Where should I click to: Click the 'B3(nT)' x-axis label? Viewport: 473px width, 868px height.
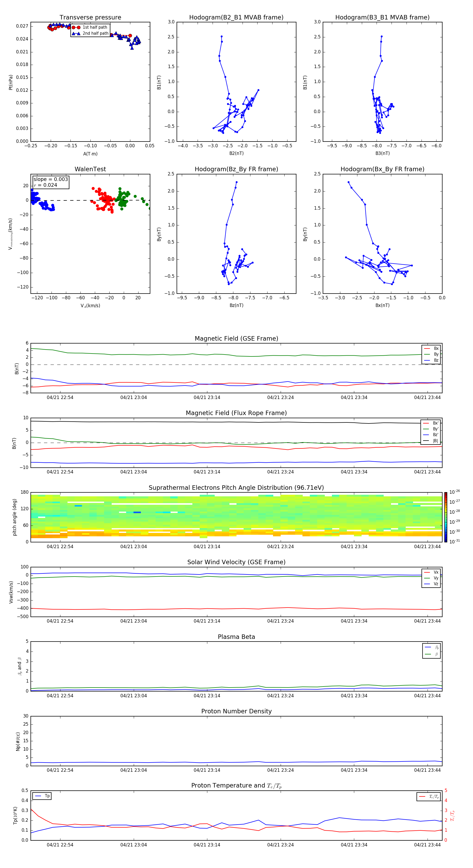(x=382, y=153)
